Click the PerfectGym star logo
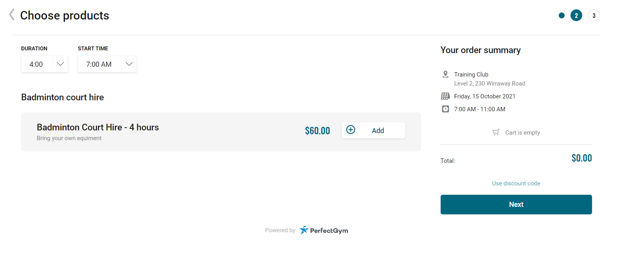This screenshot has height=258, width=644. coord(304,230)
